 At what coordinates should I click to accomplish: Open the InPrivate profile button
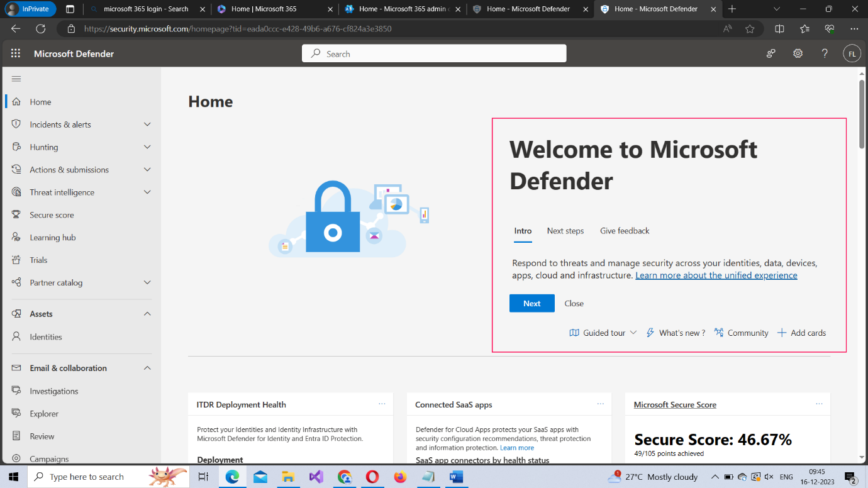tap(29, 9)
